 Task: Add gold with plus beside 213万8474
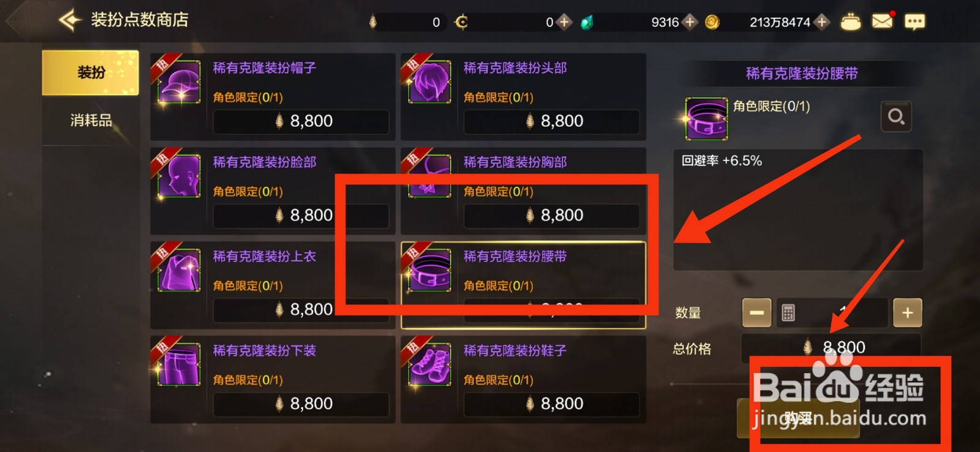(822, 22)
